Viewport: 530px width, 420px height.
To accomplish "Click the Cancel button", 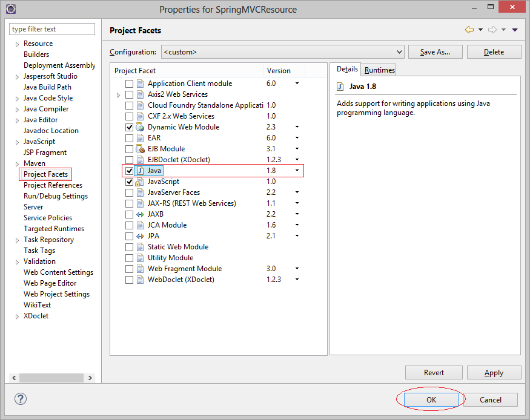I will pyautogui.click(x=491, y=400).
